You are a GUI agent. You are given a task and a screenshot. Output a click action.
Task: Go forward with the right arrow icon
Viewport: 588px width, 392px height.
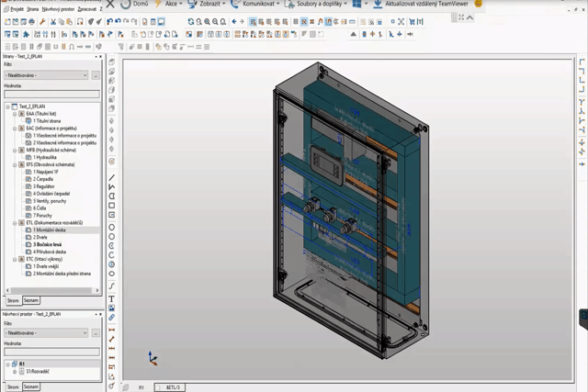pyautogui.click(x=242, y=22)
